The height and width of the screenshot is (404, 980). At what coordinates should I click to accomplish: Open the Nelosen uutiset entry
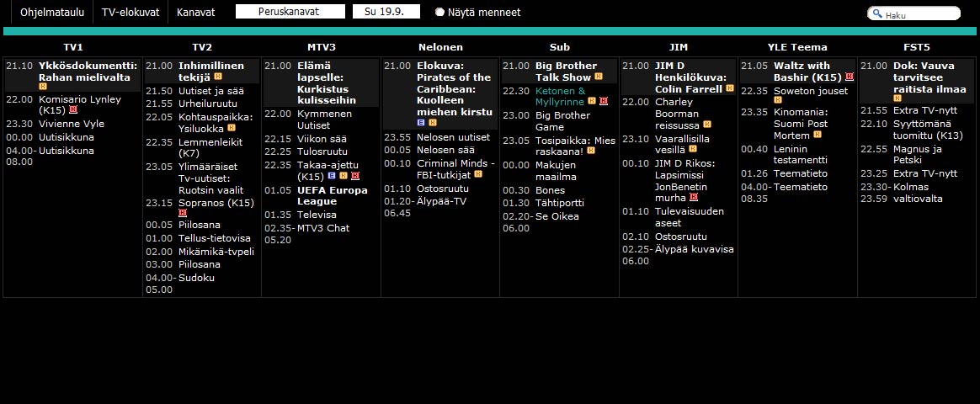(453, 136)
